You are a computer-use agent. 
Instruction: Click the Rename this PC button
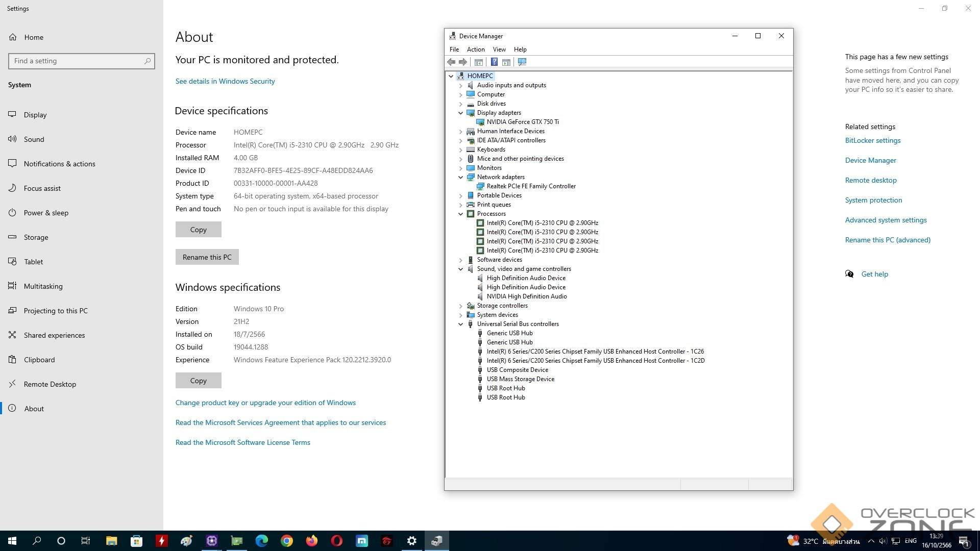coord(207,257)
